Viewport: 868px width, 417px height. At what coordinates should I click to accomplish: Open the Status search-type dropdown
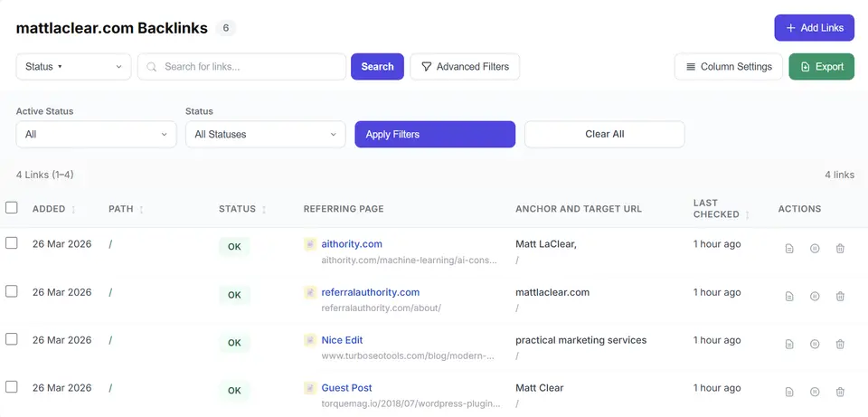pyautogui.click(x=73, y=66)
